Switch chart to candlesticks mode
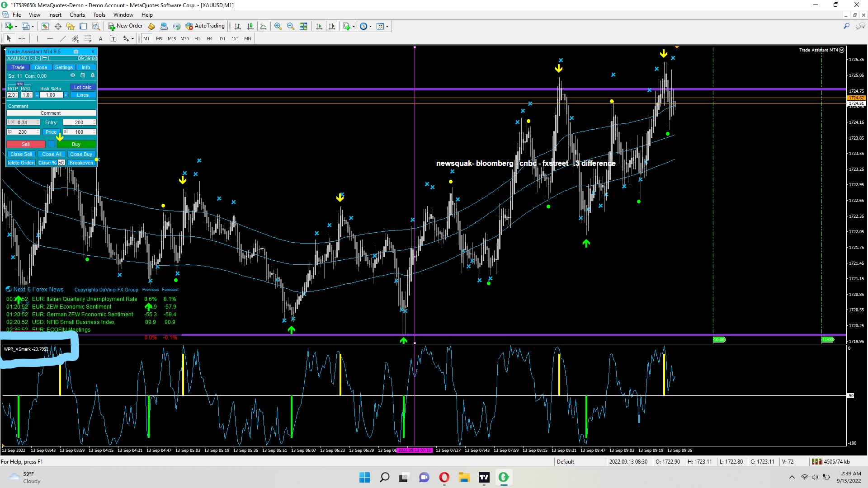 250,26
